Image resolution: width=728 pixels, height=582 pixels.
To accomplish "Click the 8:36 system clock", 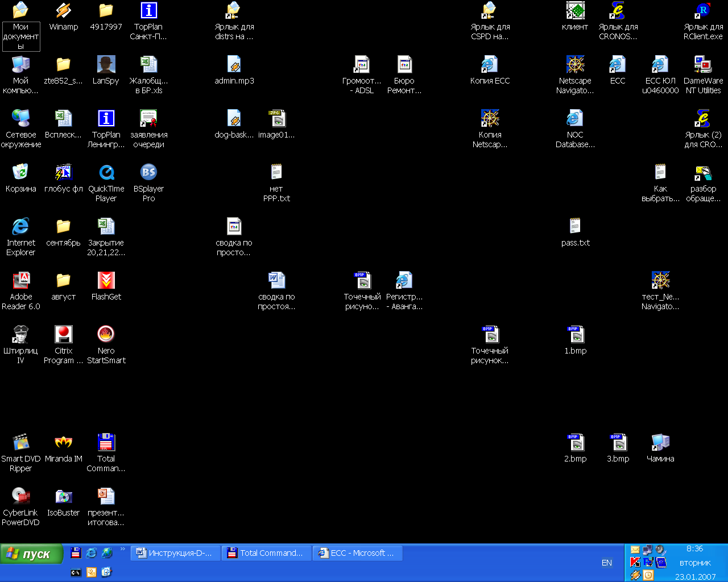I will click(694, 549).
